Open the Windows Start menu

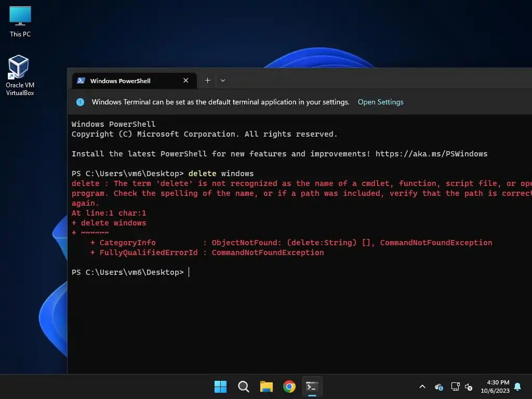pyautogui.click(x=220, y=387)
